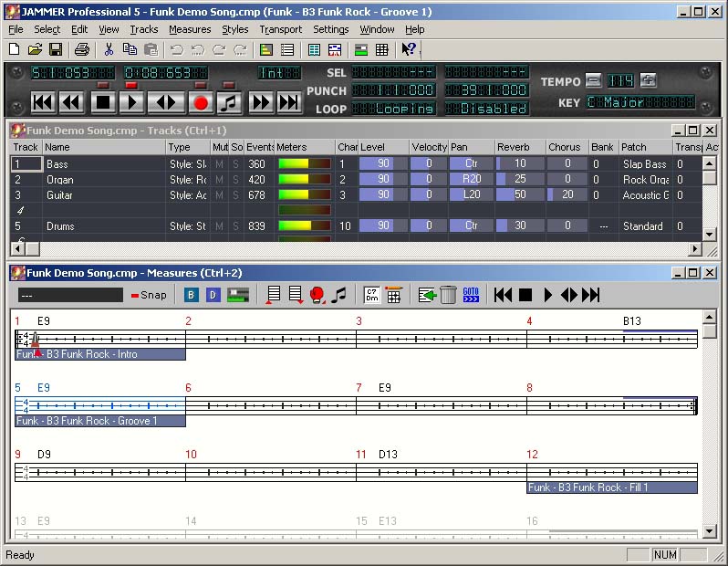Click the green arrow import icon
Image resolution: width=728 pixels, height=566 pixels.
(x=427, y=295)
